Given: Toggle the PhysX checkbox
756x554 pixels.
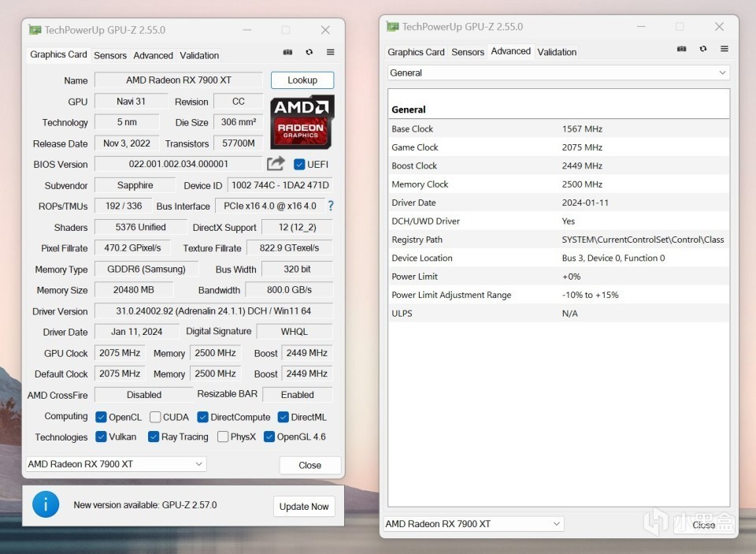Looking at the screenshot, I should click(223, 437).
